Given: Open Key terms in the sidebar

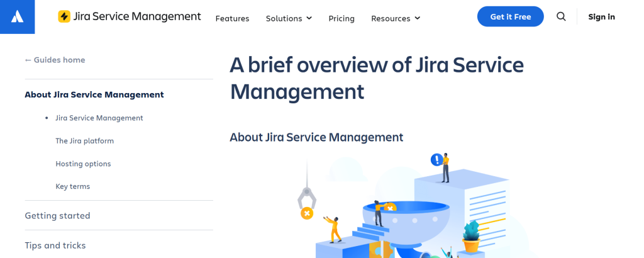Looking at the screenshot, I should [72, 186].
